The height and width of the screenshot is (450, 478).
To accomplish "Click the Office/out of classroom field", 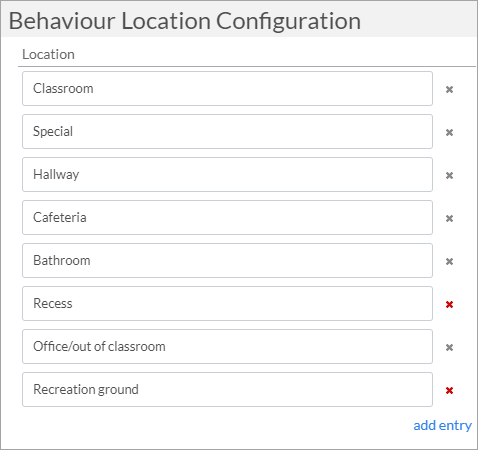I will coord(227,347).
